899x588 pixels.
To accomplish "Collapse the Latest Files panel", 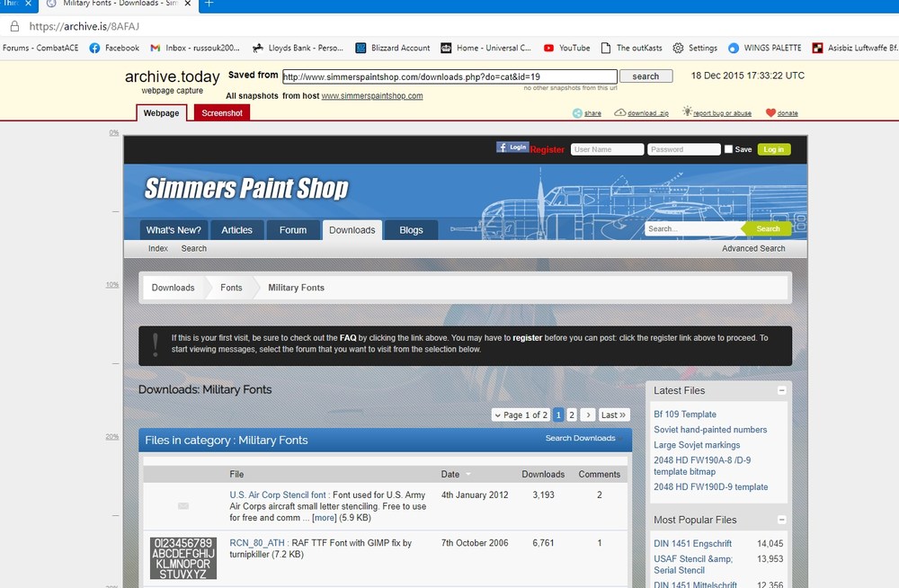I will 781,391.
